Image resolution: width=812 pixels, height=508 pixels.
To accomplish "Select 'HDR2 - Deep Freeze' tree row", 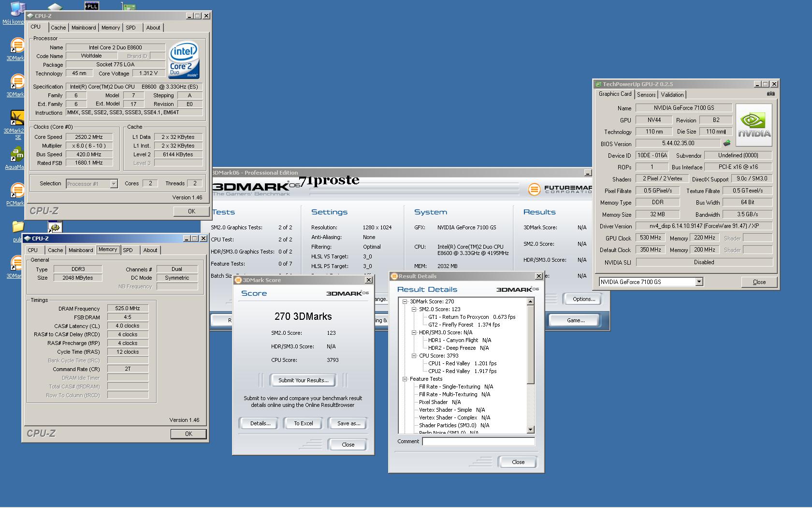I will (458, 348).
